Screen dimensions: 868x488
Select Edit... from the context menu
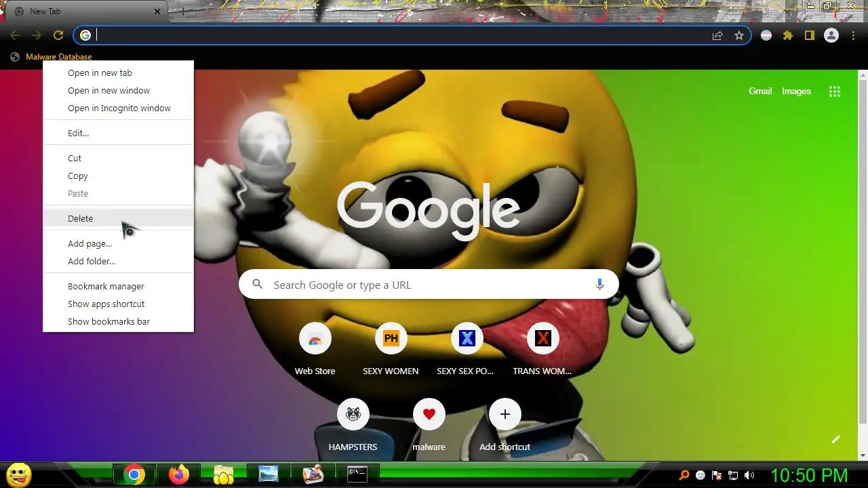[119, 133]
